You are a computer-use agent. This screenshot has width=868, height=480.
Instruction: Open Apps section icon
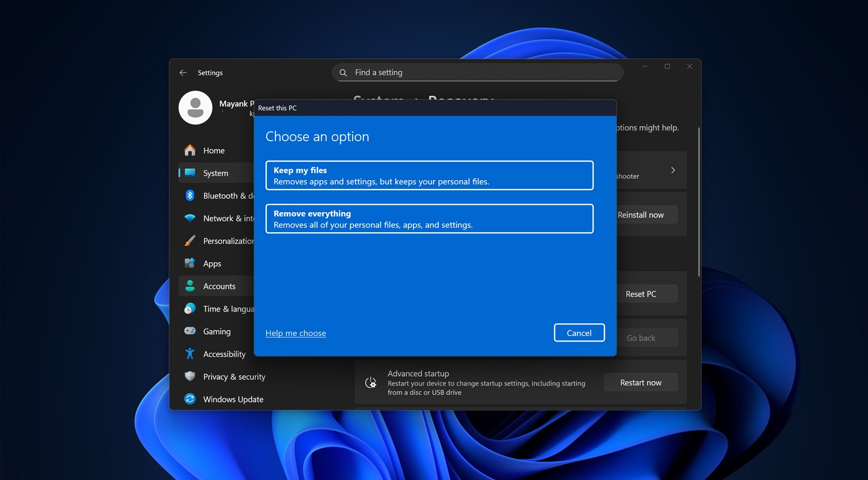click(x=190, y=263)
